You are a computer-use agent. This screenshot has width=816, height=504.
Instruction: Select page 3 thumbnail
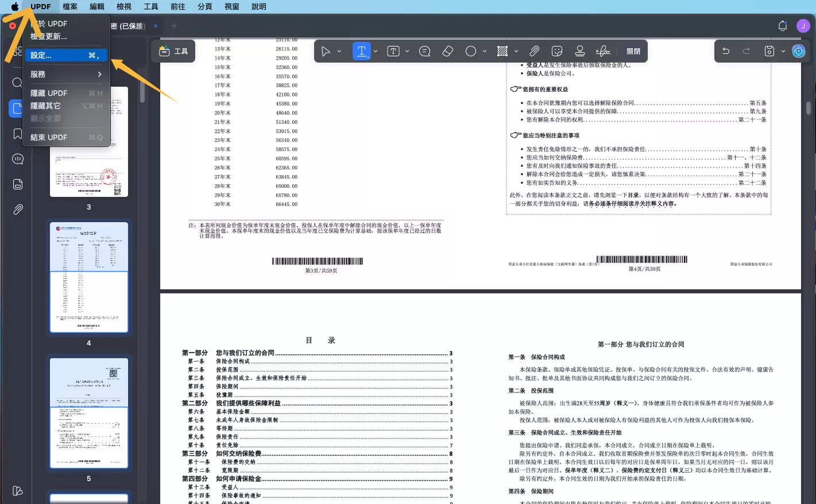[x=89, y=142]
